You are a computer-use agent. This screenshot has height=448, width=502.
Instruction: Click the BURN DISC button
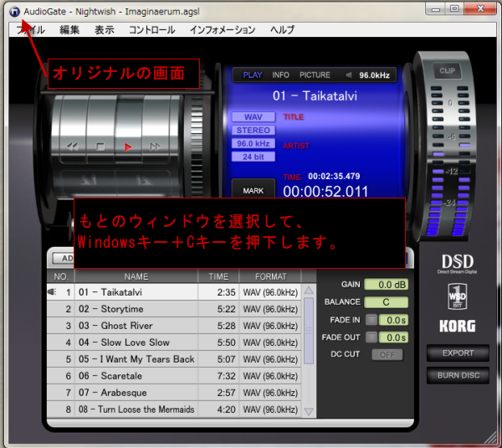point(458,375)
